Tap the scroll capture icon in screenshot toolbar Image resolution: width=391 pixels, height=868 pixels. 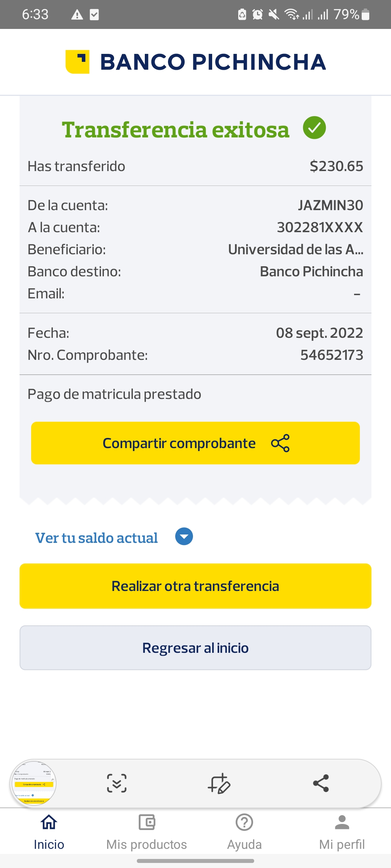[117, 783]
